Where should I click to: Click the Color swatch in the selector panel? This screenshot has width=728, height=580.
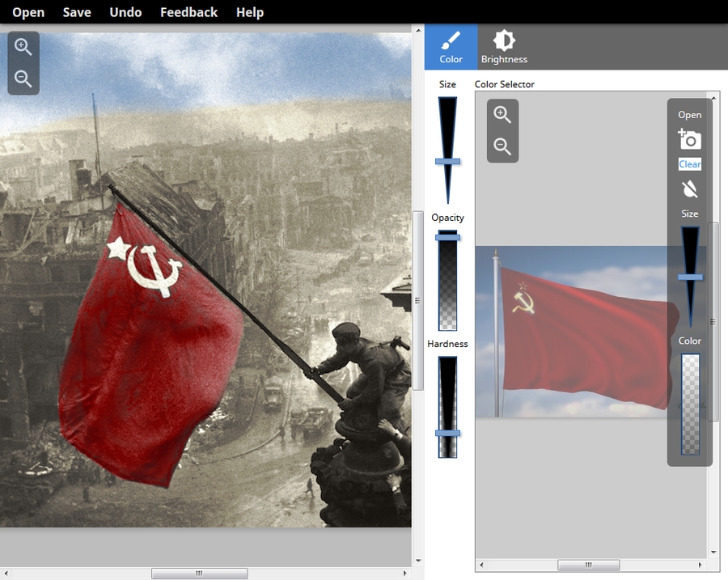pos(691,404)
